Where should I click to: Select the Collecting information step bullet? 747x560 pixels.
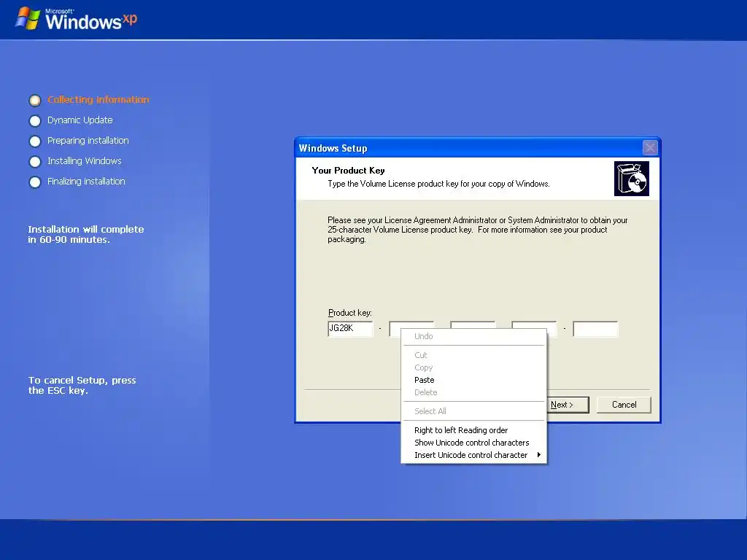pyautogui.click(x=35, y=101)
